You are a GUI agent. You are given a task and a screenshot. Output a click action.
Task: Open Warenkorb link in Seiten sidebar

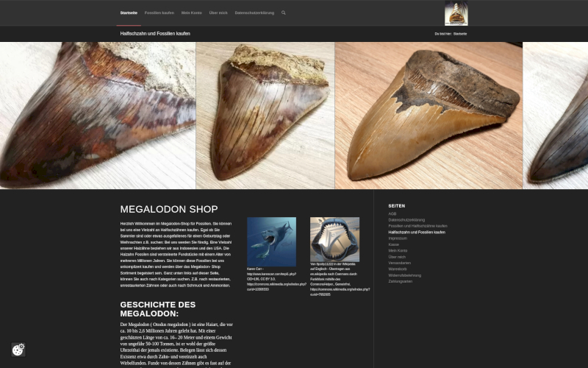(398, 269)
